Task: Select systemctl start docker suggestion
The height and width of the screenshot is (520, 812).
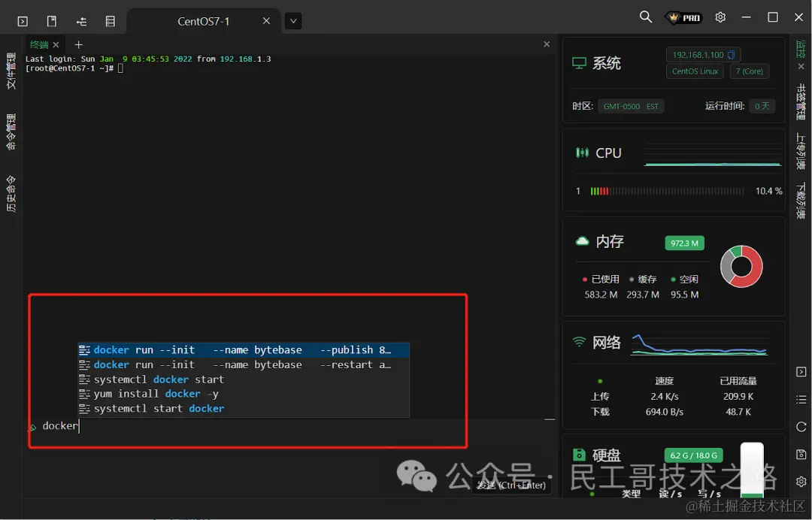Action: (x=244, y=409)
